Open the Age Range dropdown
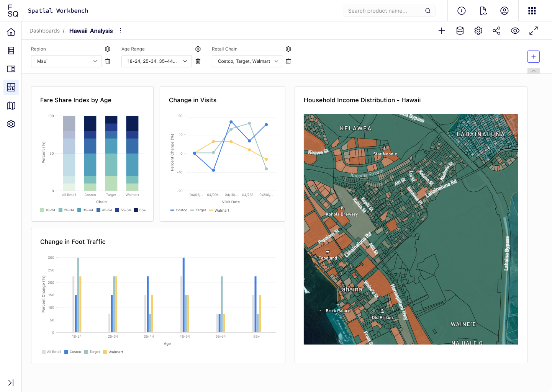 click(x=156, y=61)
